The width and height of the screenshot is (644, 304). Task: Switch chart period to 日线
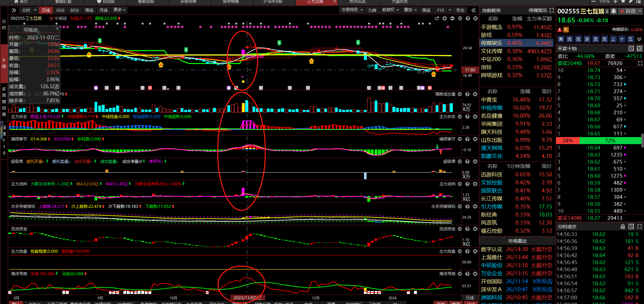[x=46, y=10]
